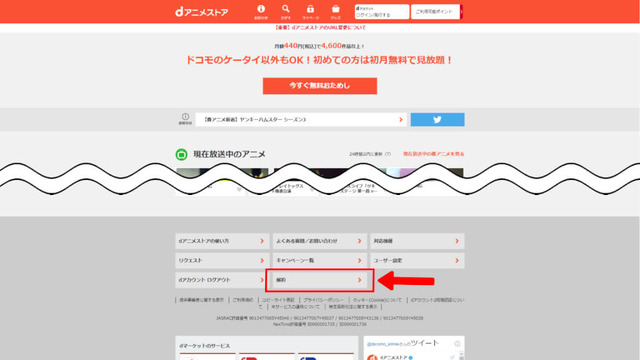Open the ご利用規約 footer link
This screenshot has width=640, height=360.
point(243,300)
